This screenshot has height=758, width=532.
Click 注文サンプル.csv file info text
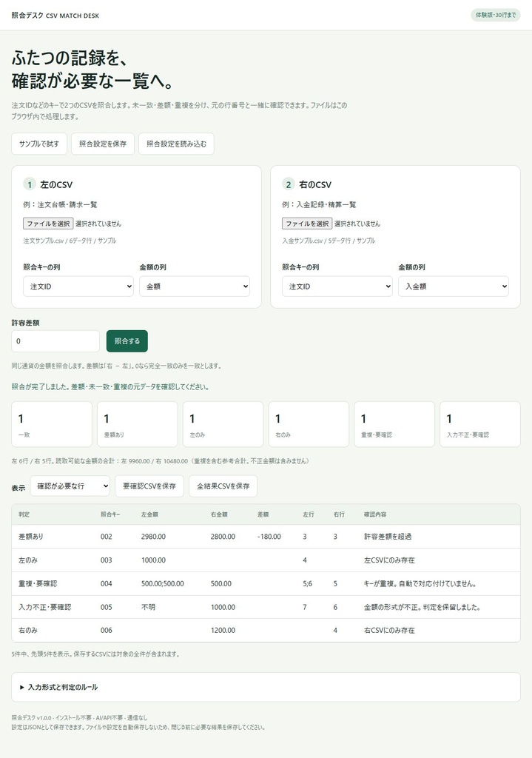pyautogui.click(x=70, y=241)
